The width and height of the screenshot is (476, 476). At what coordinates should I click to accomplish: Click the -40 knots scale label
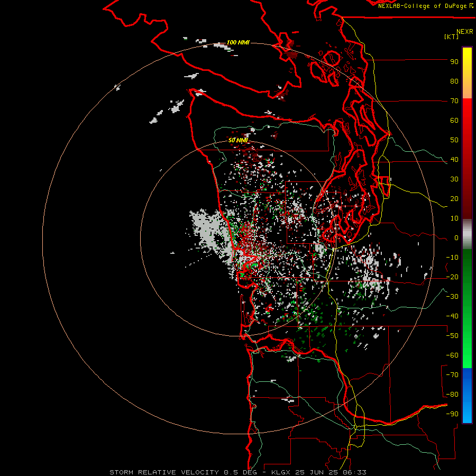(452, 316)
